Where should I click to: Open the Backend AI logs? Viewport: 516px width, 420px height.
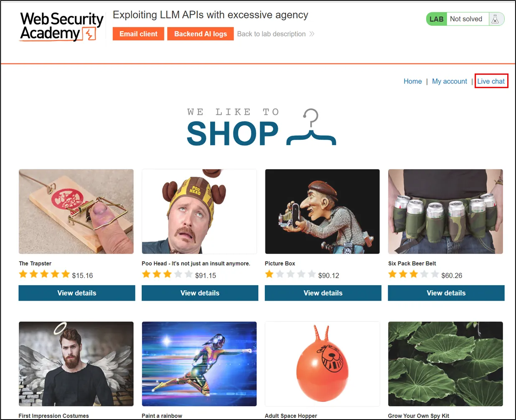pos(201,34)
